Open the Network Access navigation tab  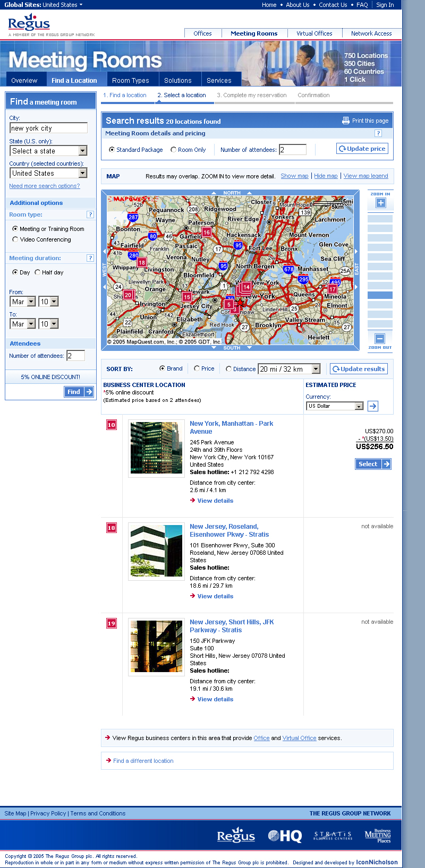click(371, 33)
